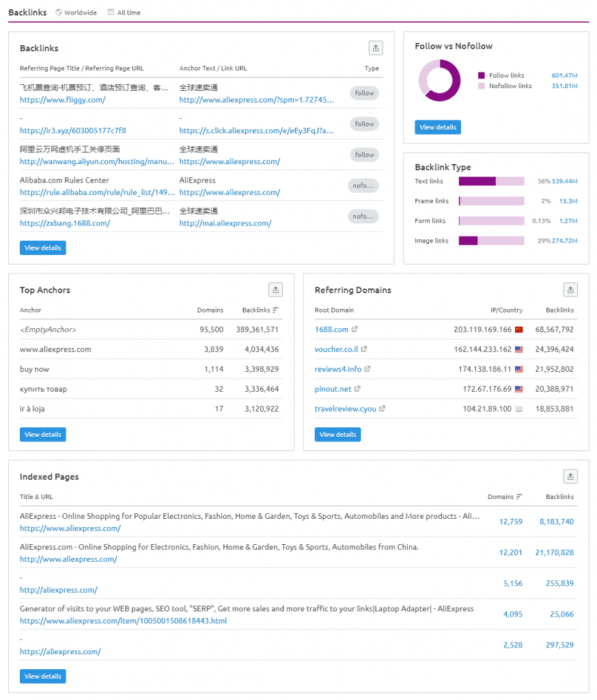The width and height of the screenshot is (597, 700).
Task: Open pinout.net root domain link
Action: pyautogui.click(x=333, y=389)
